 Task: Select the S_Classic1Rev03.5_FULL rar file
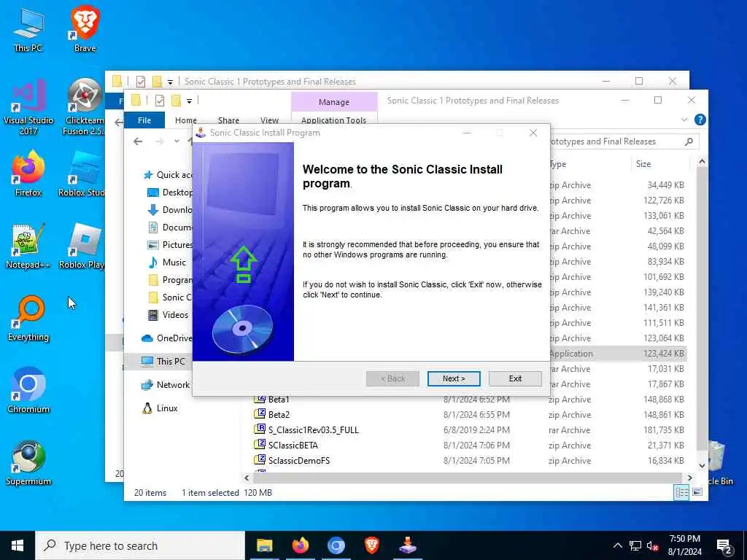[x=306, y=430]
